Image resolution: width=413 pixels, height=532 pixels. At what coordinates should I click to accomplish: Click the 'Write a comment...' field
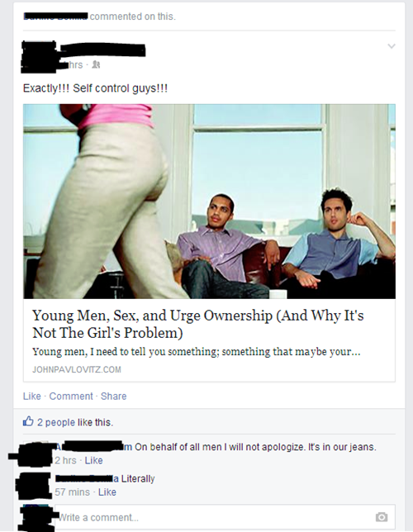[x=225, y=517]
